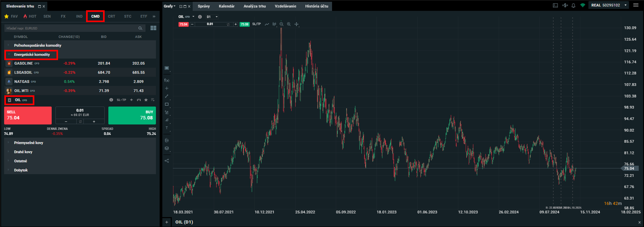This screenshot has width=644, height=227.
Task: Select the text annotation drawing tool
Action: pyautogui.click(x=167, y=128)
